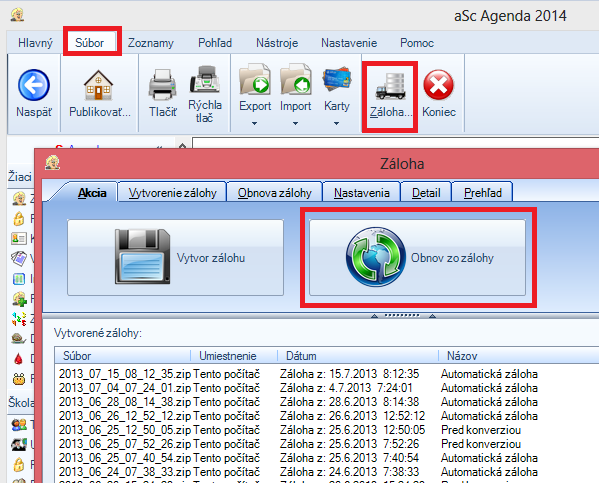599x484 pixels.
Task: Select the Akcia tab in Záloha dialog
Action: (92, 193)
